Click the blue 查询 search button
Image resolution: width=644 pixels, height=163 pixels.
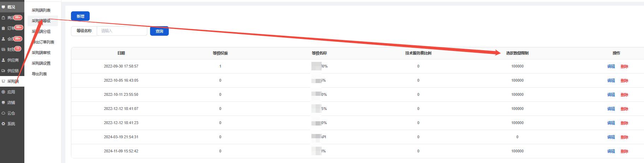[159, 31]
